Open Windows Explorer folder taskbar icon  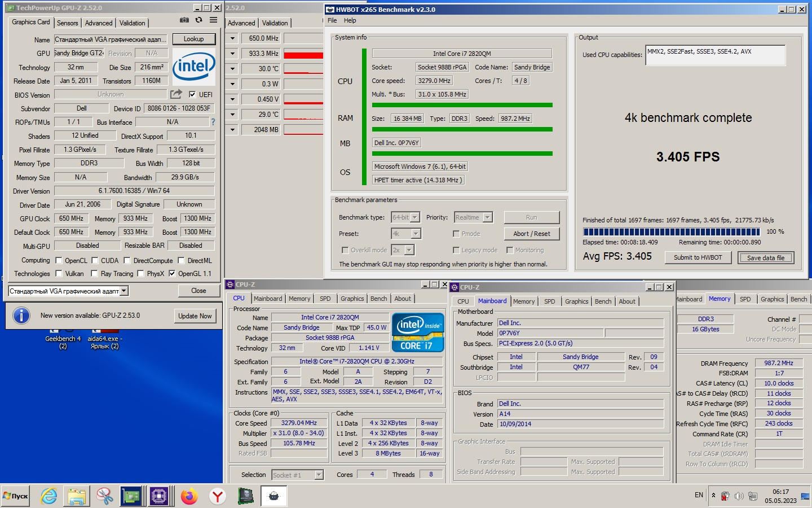pyautogui.click(x=77, y=496)
